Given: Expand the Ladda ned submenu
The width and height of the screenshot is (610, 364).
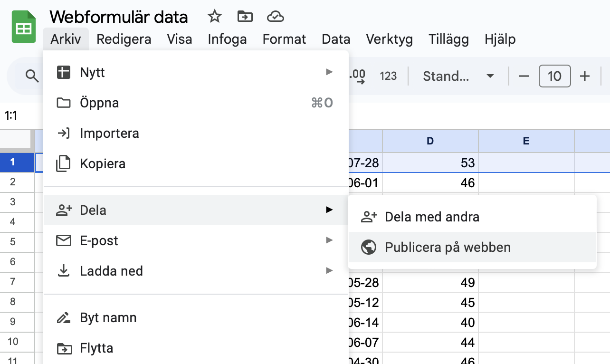Looking at the screenshot, I should coord(196,271).
